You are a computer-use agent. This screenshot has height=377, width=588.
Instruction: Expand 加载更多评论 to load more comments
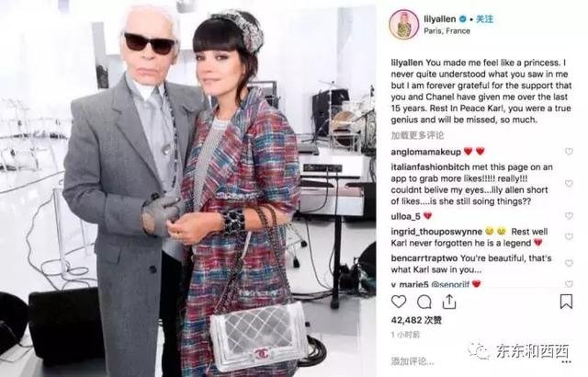pyautogui.click(x=417, y=135)
